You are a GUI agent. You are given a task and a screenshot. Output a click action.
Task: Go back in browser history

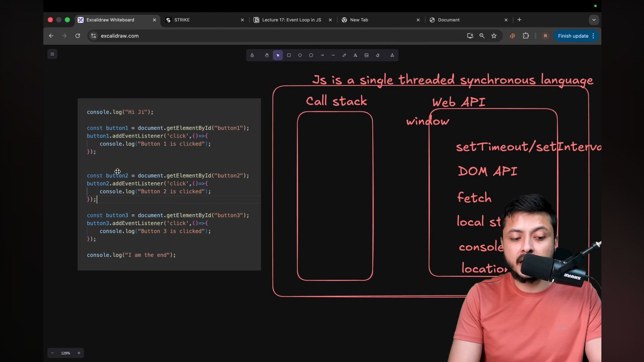51,36
